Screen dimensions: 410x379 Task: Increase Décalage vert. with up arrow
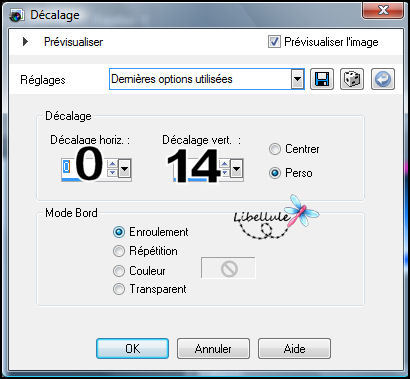pyautogui.click(x=224, y=163)
